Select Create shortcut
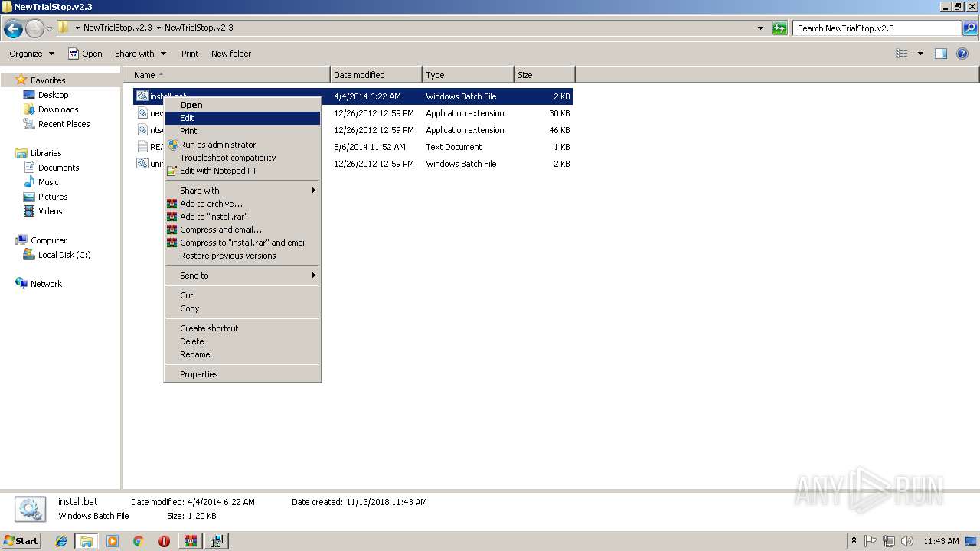The image size is (980, 551). pos(243,328)
